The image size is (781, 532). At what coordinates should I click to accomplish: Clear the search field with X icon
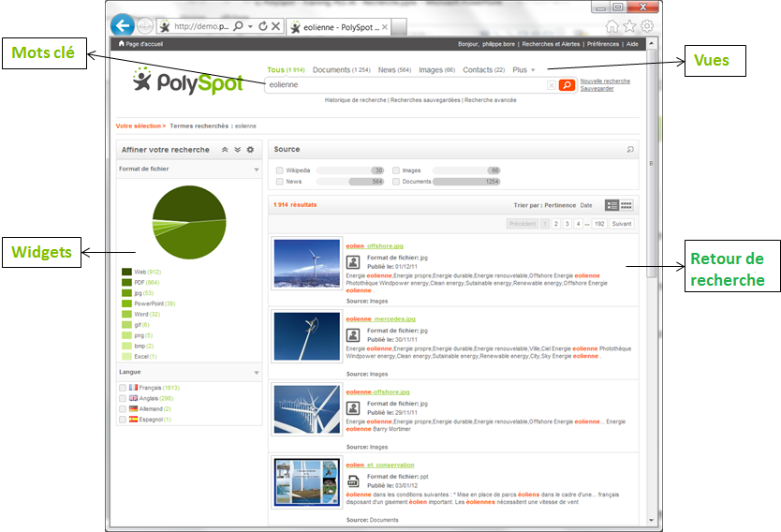pyautogui.click(x=552, y=85)
